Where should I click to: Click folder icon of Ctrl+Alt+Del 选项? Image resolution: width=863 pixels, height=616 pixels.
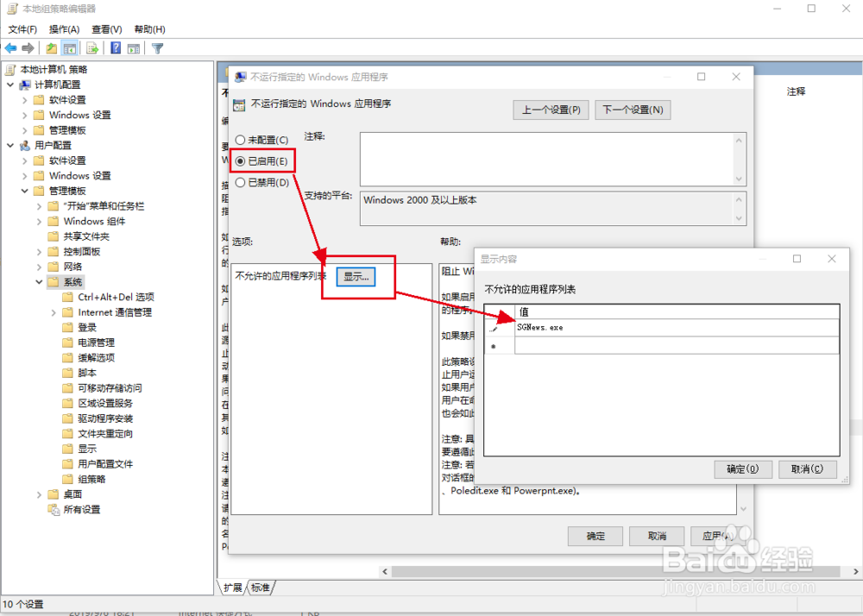coord(67,297)
